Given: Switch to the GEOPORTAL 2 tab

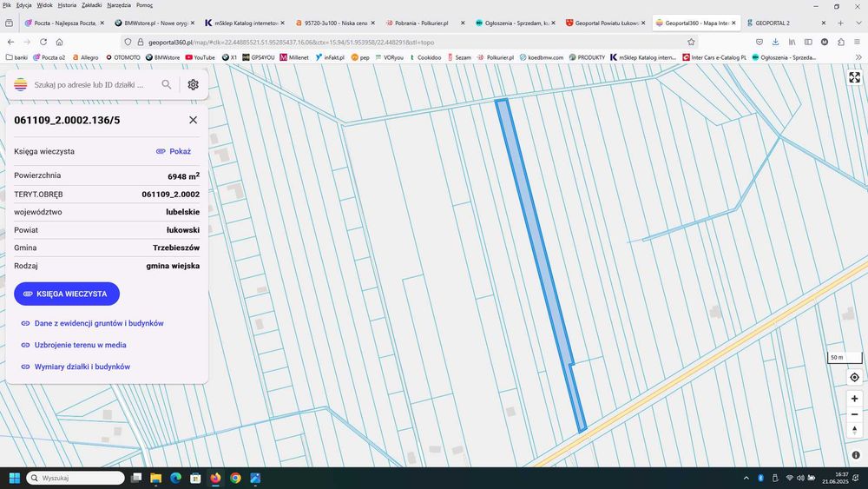Looking at the screenshot, I should (786, 23).
